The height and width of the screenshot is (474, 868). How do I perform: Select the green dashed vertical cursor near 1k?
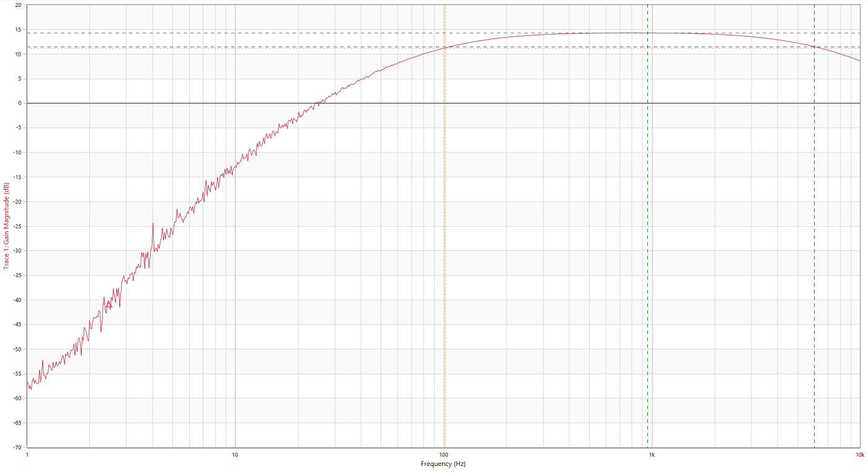coord(647,226)
